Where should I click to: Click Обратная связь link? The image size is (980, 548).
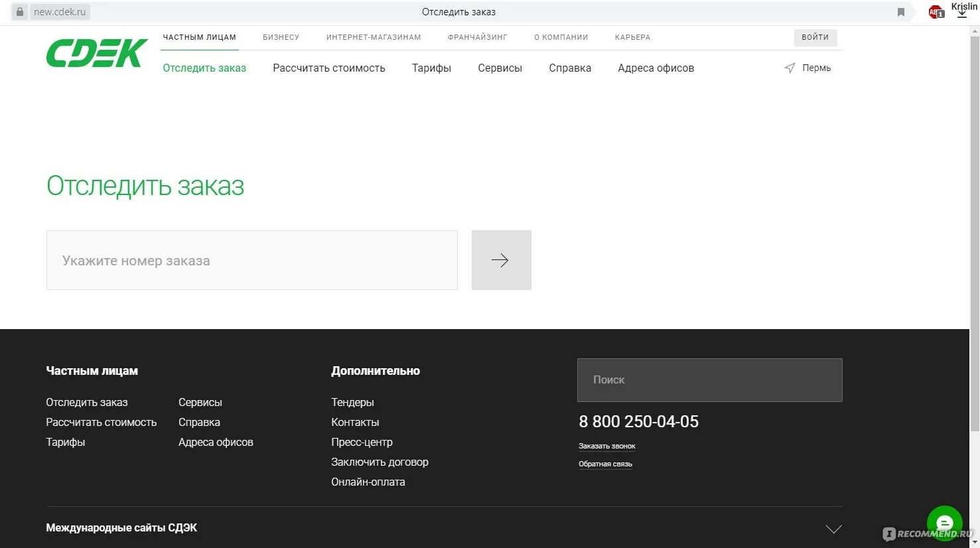605,464
